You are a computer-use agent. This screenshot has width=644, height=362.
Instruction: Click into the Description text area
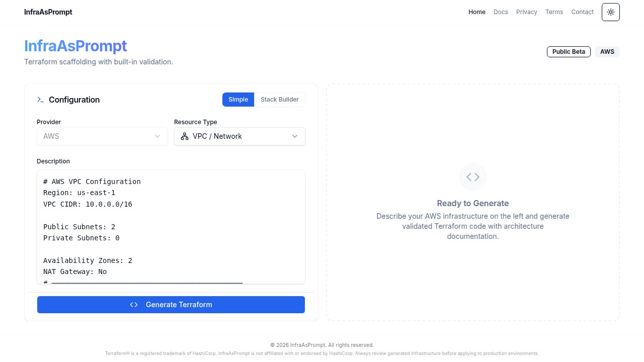coord(171,226)
